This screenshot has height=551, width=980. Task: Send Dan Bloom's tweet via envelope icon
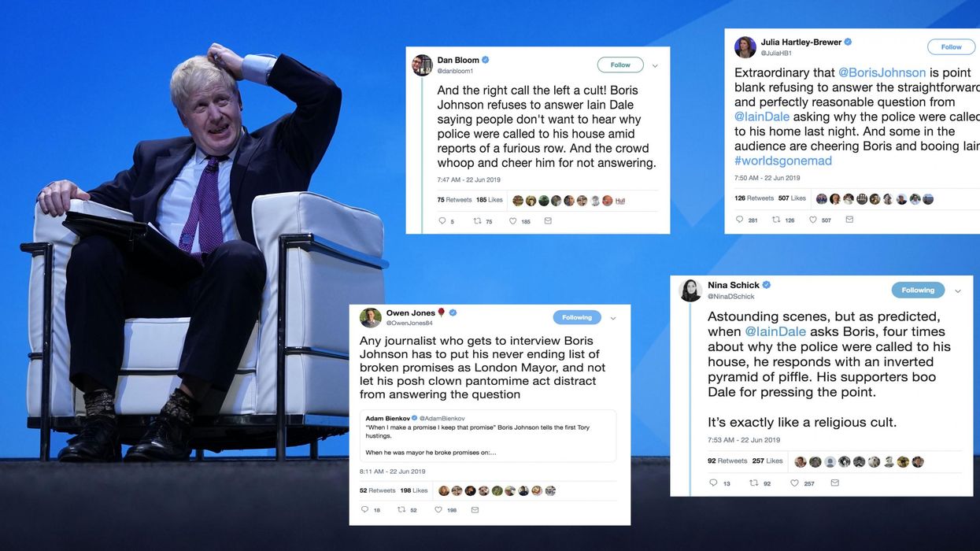548,221
